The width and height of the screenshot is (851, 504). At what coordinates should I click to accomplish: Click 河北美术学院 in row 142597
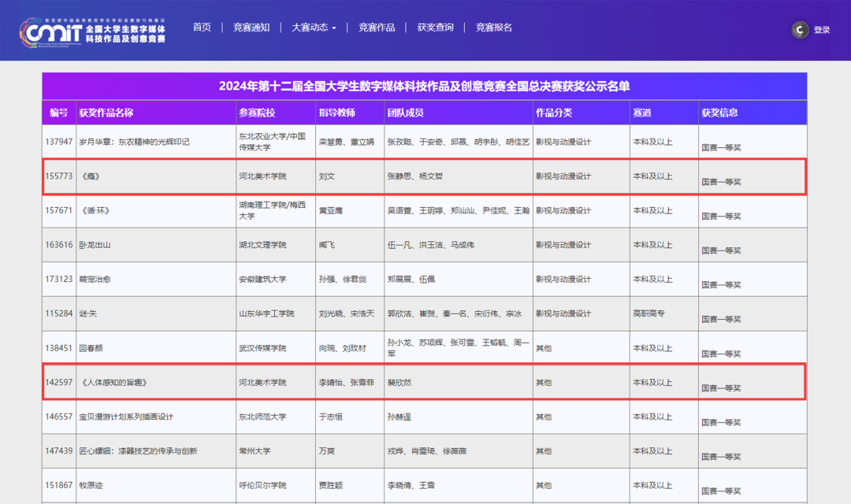click(245, 381)
